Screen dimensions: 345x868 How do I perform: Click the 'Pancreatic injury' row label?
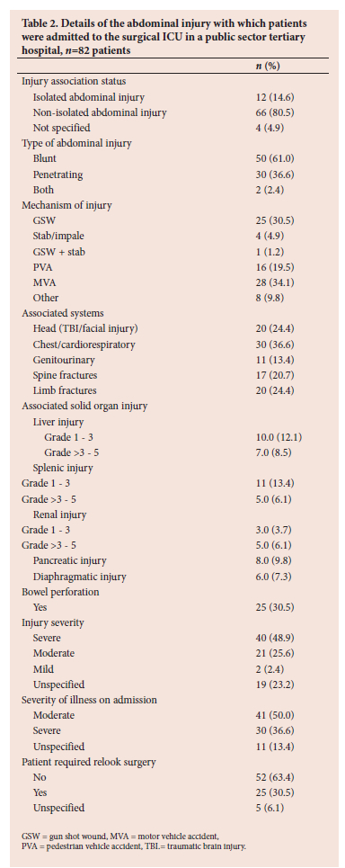pyautogui.click(x=69, y=560)
